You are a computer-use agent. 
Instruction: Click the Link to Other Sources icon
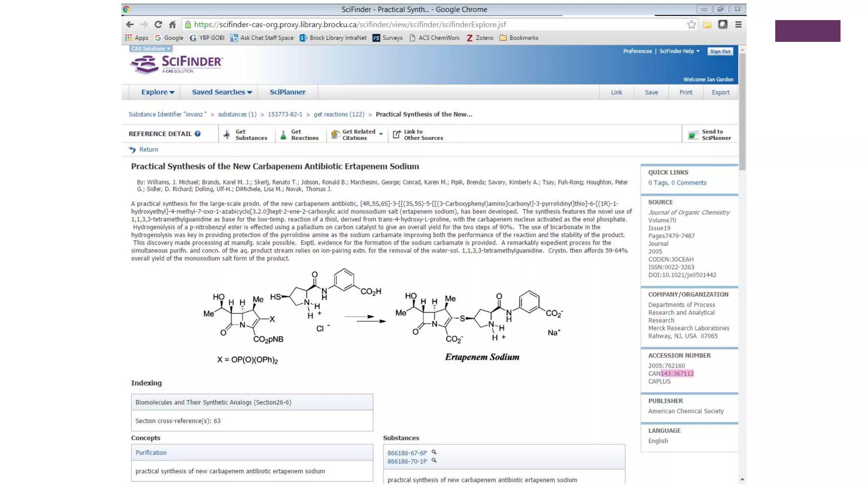[397, 135]
